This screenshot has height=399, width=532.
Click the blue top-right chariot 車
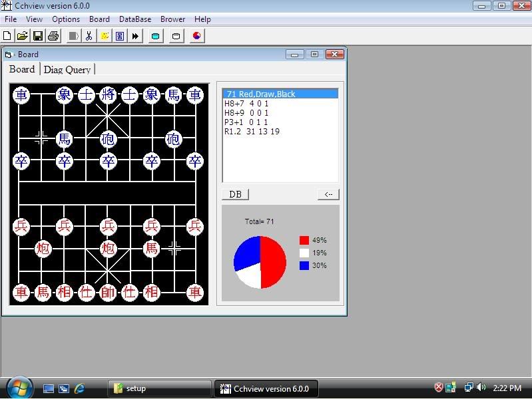tap(194, 94)
